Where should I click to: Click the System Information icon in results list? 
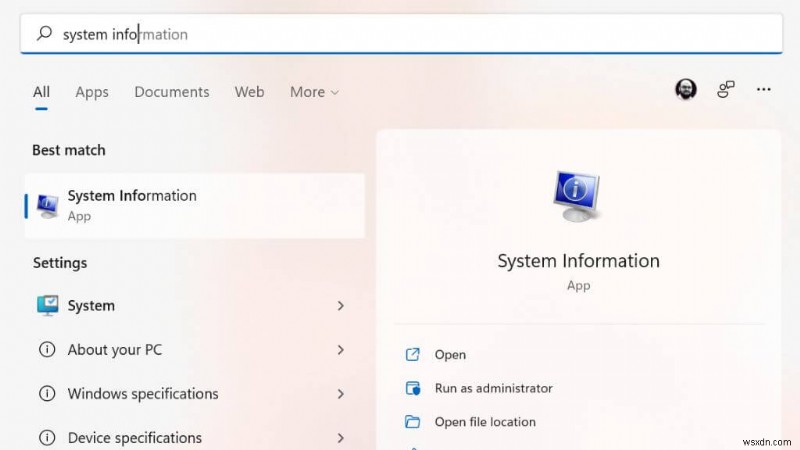coord(47,206)
